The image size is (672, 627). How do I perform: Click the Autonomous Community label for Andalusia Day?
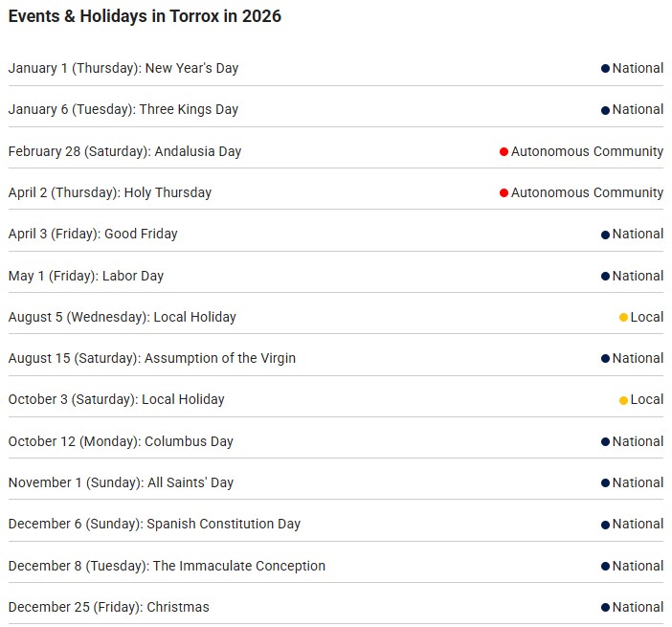pyautogui.click(x=587, y=151)
